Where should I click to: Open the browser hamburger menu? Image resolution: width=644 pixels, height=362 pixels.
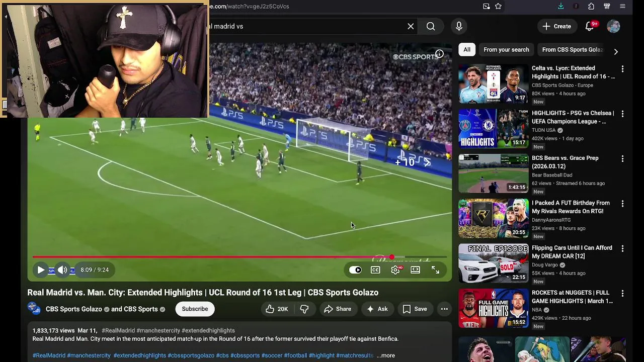[x=623, y=6]
